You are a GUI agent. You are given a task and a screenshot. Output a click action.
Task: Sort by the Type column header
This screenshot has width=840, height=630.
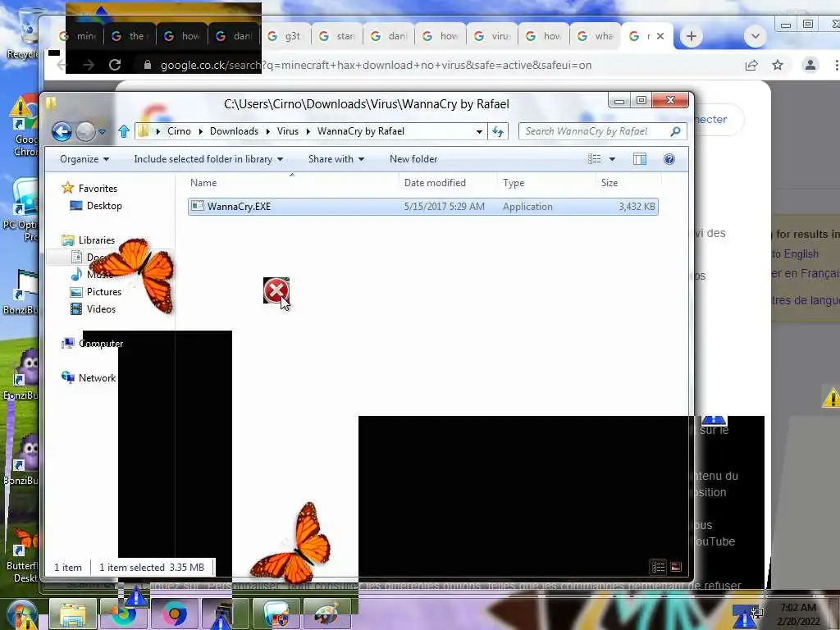546,183
